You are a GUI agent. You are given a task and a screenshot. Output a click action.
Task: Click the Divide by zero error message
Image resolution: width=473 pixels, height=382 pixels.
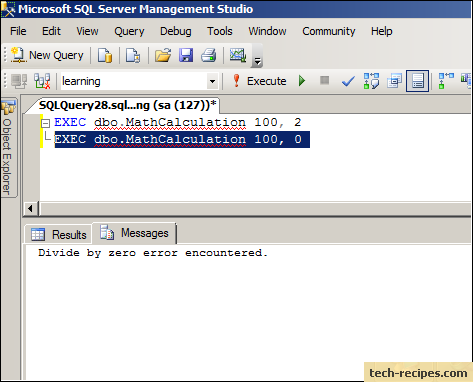point(153,253)
